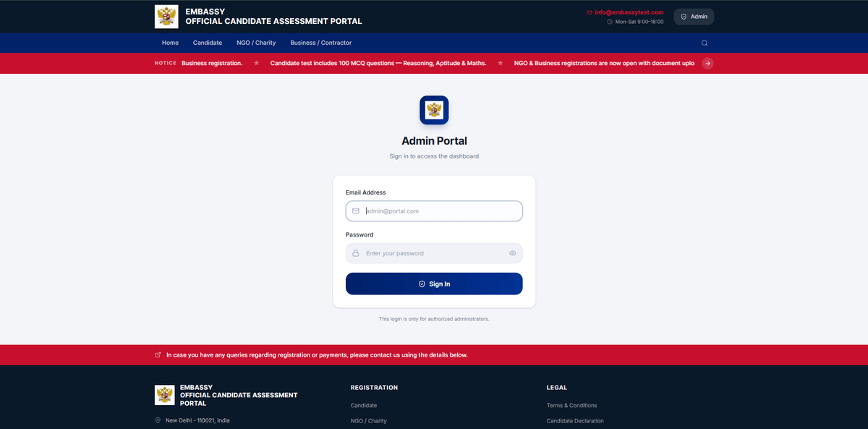Click the Admin button in top header
The height and width of the screenshot is (429, 868).
[694, 17]
